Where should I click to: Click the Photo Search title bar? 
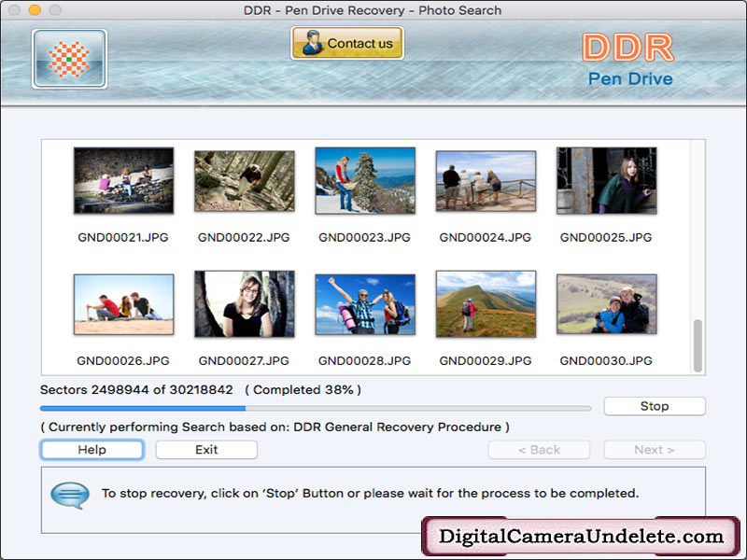(x=373, y=10)
